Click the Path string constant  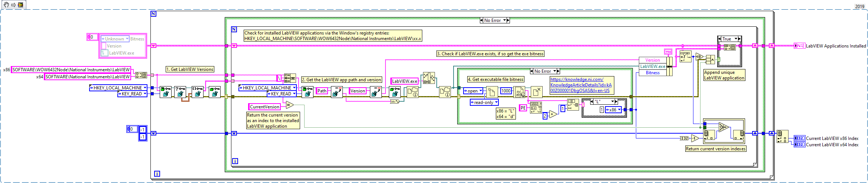pyautogui.click(x=322, y=91)
